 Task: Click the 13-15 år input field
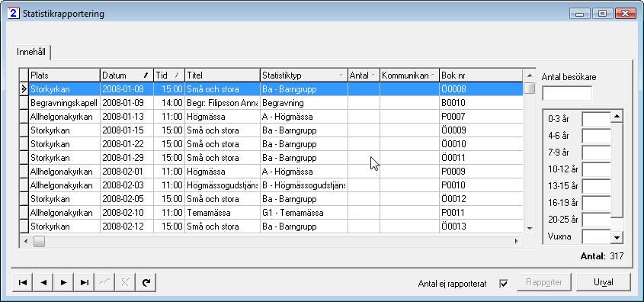point(596,186)
